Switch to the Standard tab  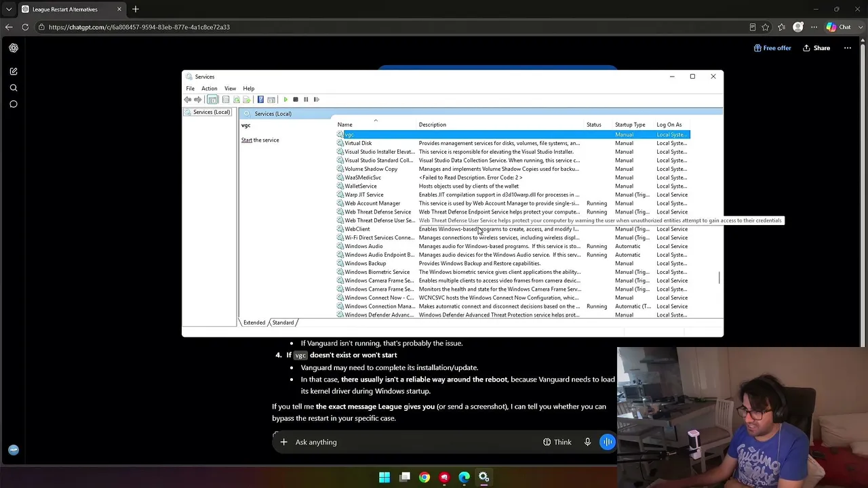point(283,323)
